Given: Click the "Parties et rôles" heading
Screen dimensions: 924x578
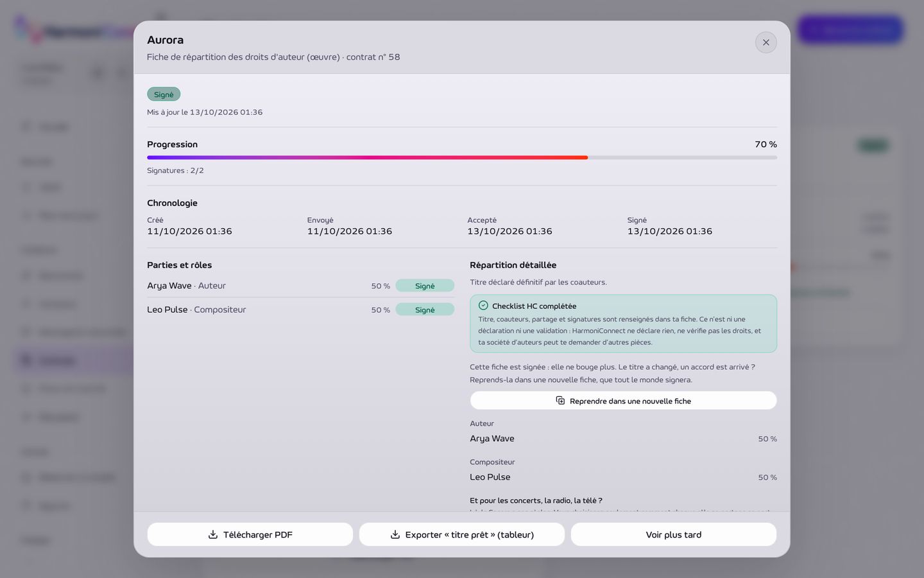Looking at the screenshot, I should point(179,265).
